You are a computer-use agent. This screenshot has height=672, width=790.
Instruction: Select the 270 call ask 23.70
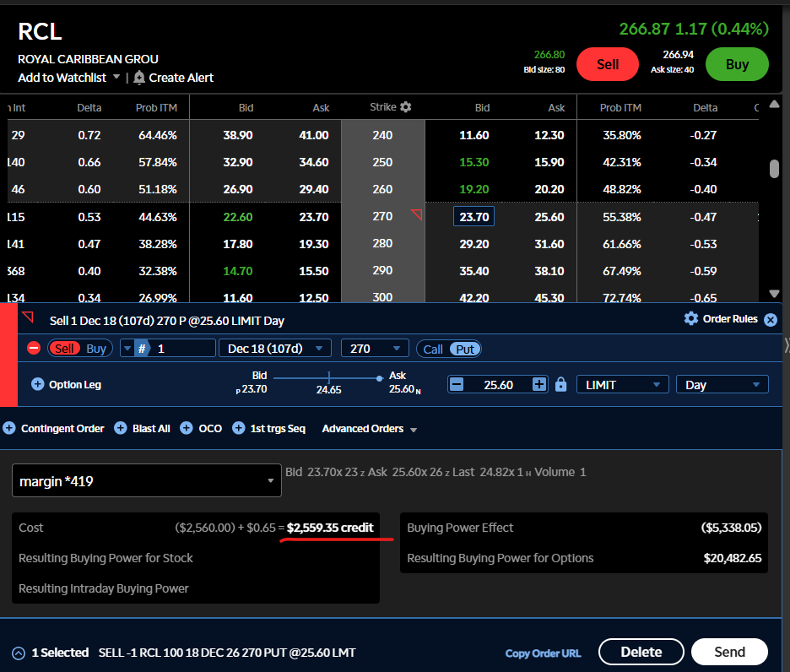314,217
